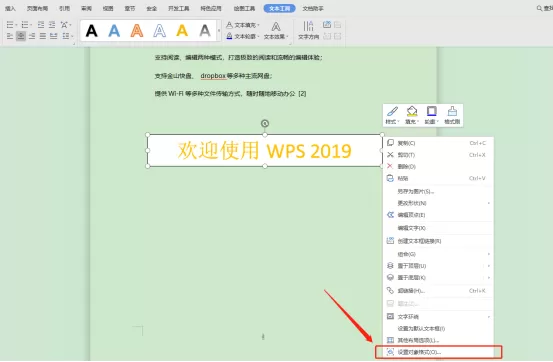
Task: Click the 文字方向 text direction icon
Action: pyautogui.click(x=308, y=30)
